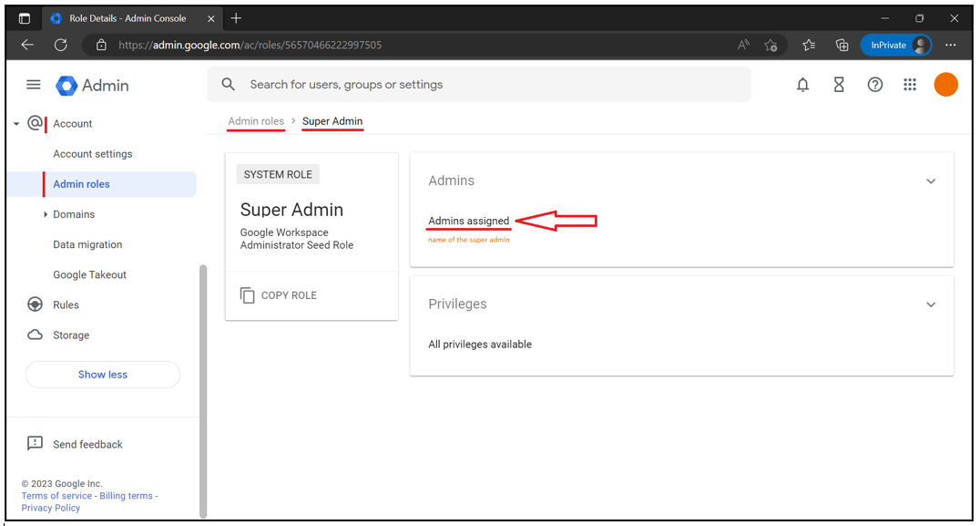Open the Google apps grid
The height and width of the screenshot is (526, 980).
910,85
